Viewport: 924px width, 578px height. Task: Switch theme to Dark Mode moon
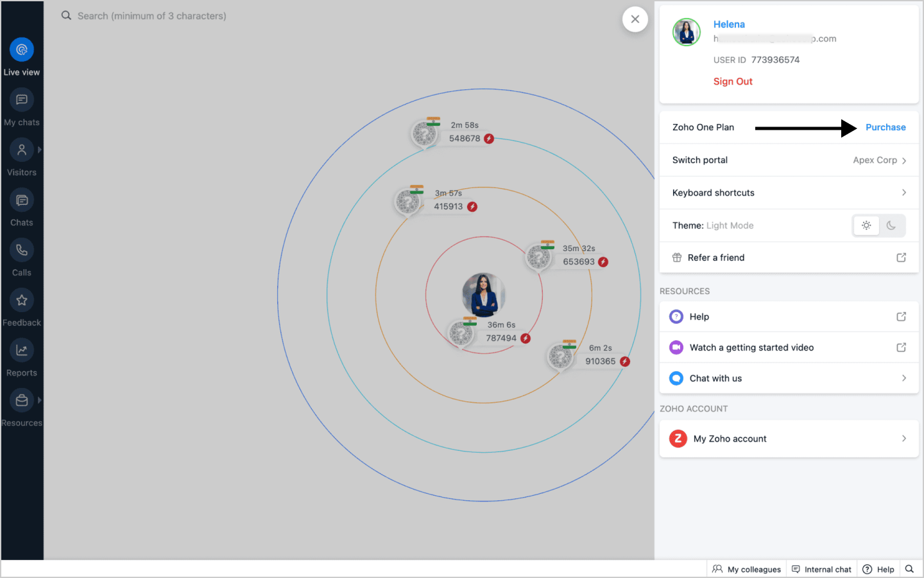pos(891,225)
